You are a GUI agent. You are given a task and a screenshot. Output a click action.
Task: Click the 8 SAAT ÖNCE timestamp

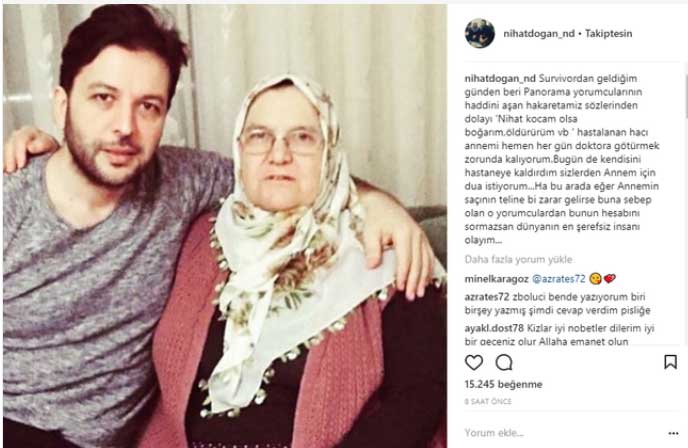[x=488, y=401]
